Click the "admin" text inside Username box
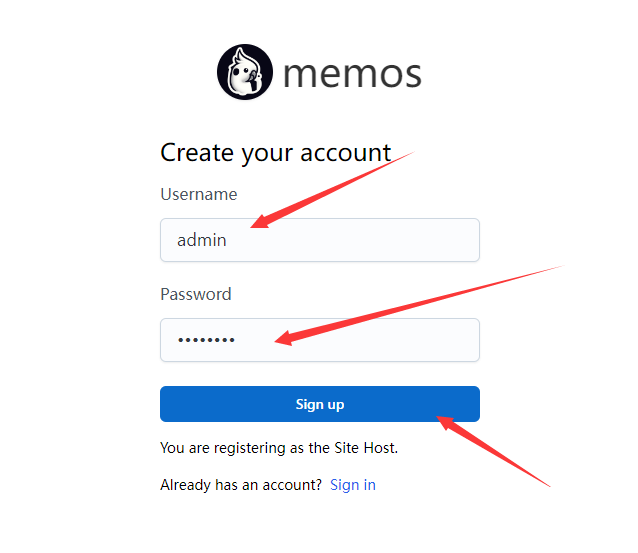Viewport: 638px width, 553px height. pyautogui.click(x=202, y=240)
